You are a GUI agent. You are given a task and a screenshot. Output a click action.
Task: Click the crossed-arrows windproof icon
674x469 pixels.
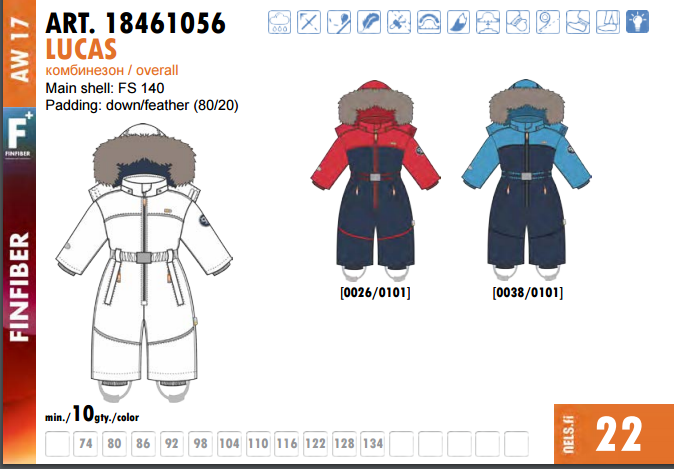(311, 20)
